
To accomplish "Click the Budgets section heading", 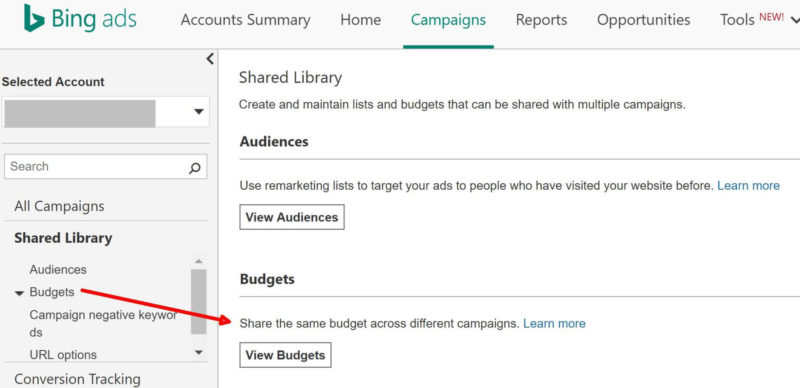I will 267,279.
